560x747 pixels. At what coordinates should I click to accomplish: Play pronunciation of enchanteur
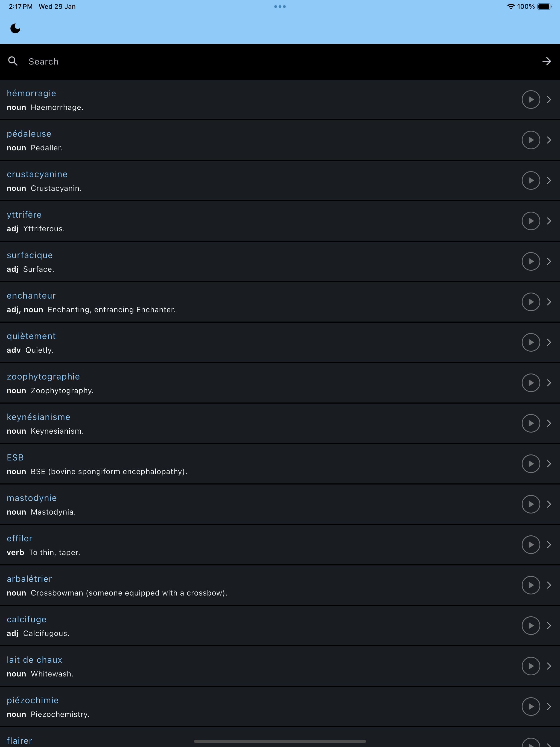click(x=531, y=302)
